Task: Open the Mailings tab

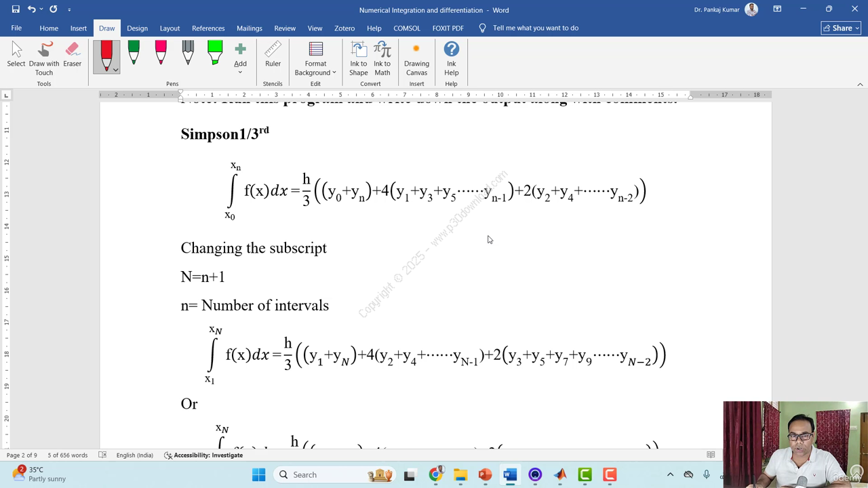Action: click(250, 28)
